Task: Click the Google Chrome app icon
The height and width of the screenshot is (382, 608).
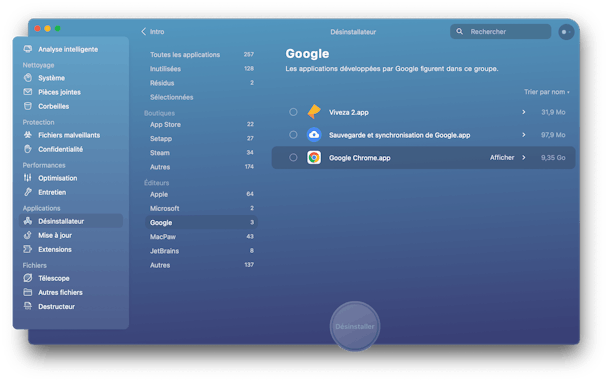Action: [314, 157]
